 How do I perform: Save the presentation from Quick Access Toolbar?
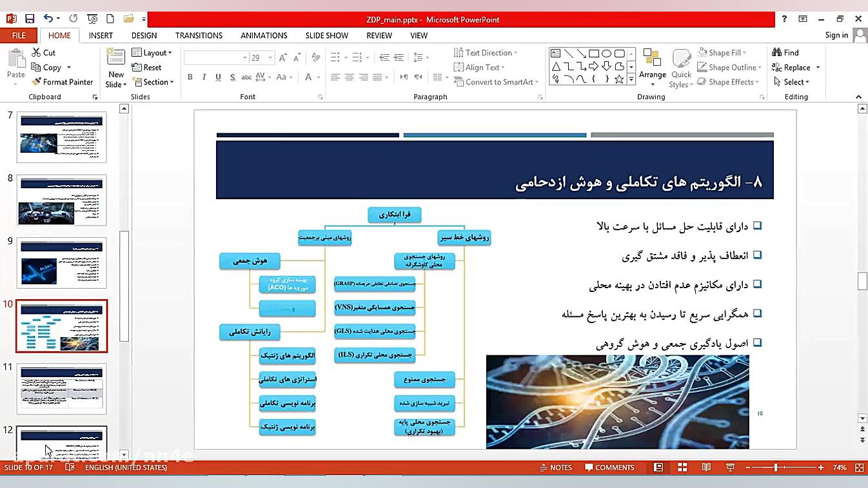pos(29,19)
